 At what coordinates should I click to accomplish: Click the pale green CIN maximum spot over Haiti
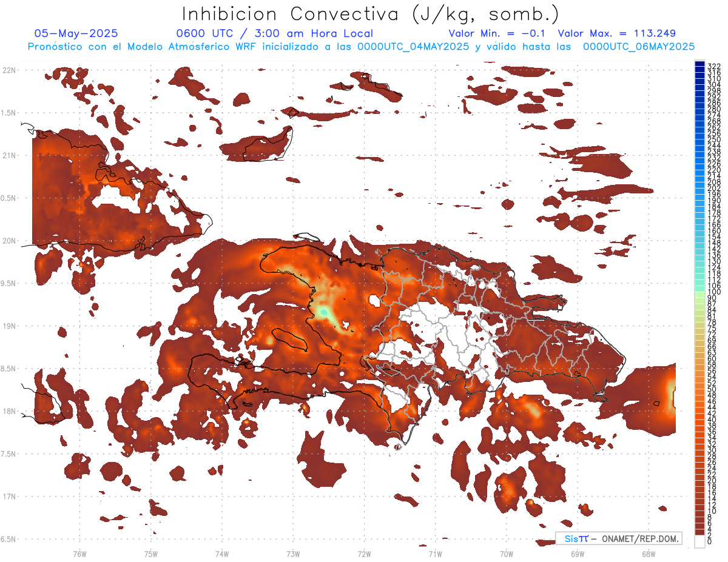click(323, 312)
